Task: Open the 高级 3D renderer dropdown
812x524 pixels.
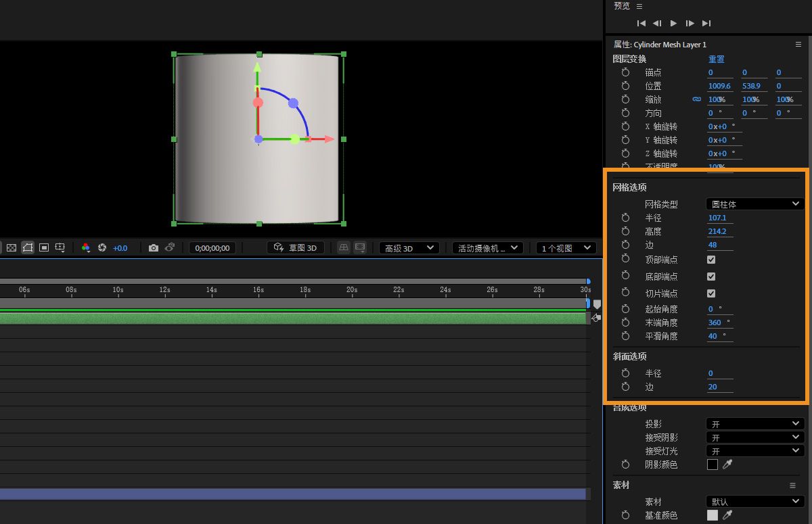Action: [409, 248]
